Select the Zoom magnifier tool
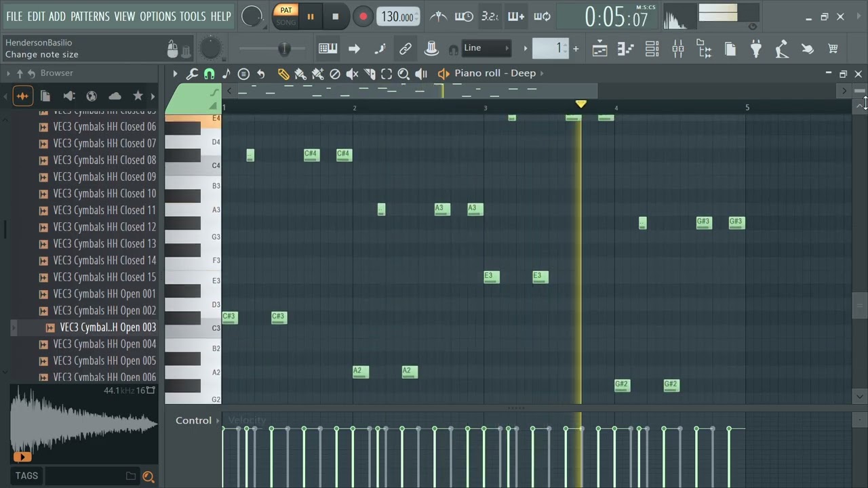The width and height of the screenshot is (868, 488). coord(403,74)
